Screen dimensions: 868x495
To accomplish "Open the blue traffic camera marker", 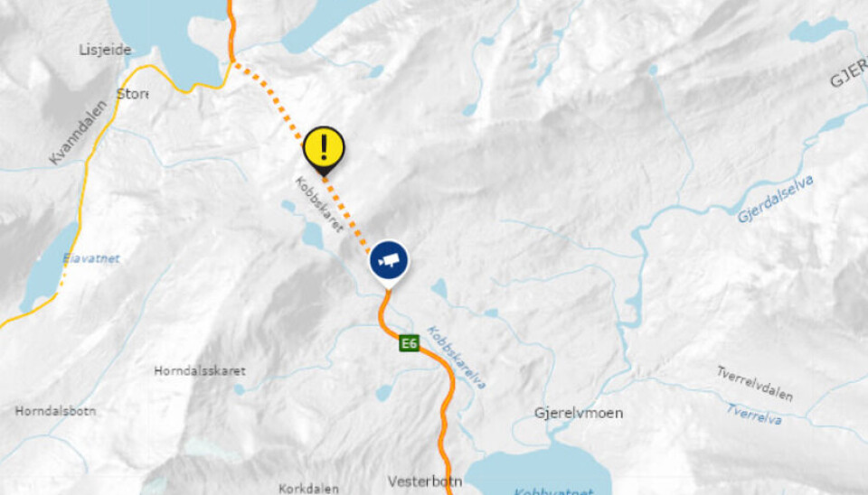I will point(389,261).
